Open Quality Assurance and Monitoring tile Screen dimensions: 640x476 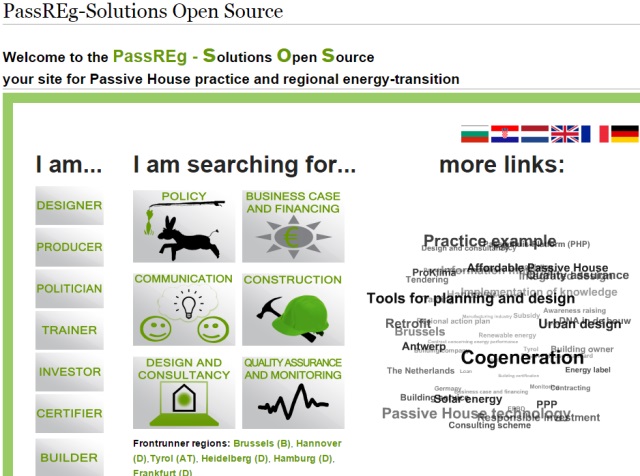[x=293, y=392]
